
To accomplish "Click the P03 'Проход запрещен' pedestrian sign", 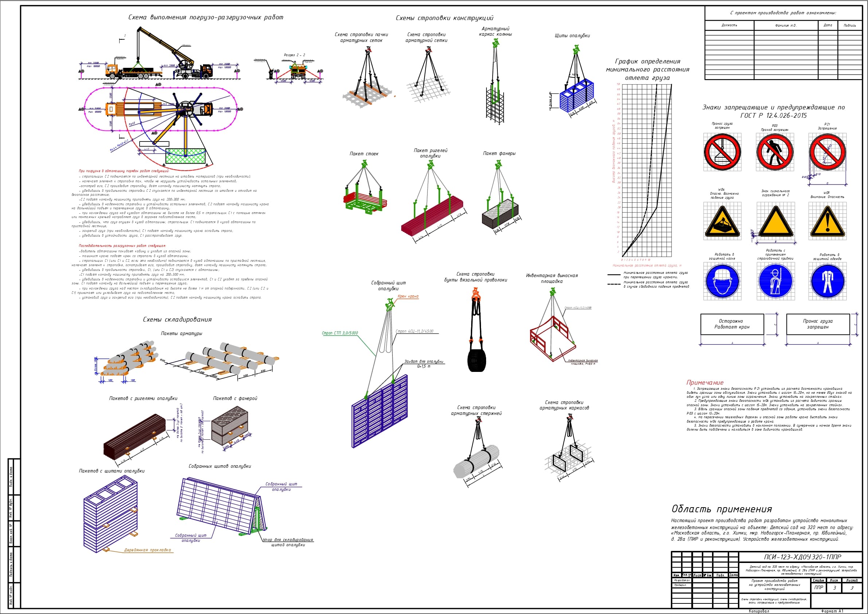I will click(x=775, y=152).
